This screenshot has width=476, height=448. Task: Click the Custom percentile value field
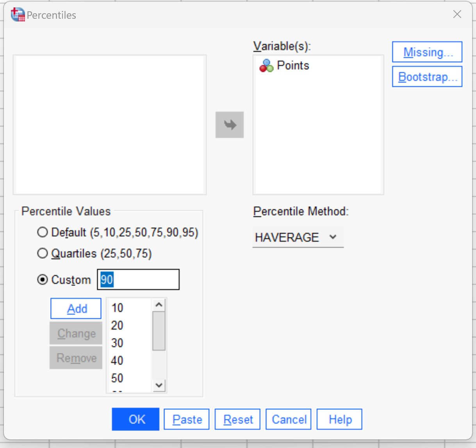(138, 280)
